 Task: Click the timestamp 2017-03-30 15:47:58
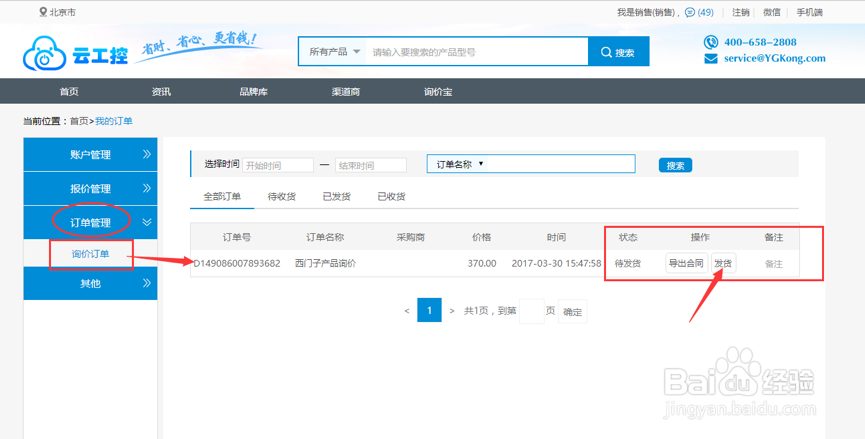coord(556,264)
